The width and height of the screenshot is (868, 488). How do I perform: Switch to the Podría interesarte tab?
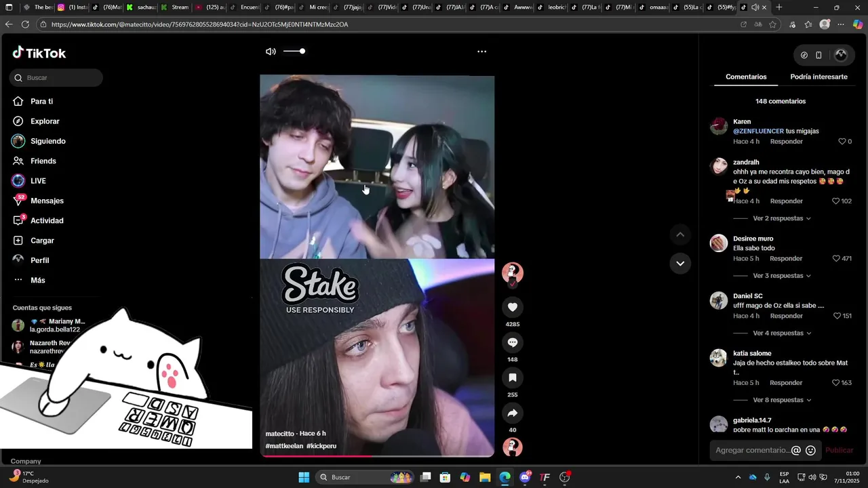tap(818, 77)
